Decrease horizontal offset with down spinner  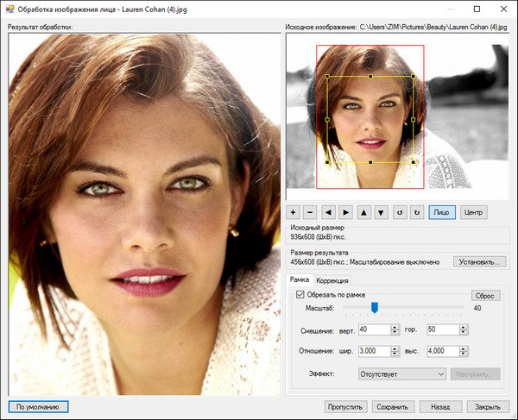(x=464, y=332)
